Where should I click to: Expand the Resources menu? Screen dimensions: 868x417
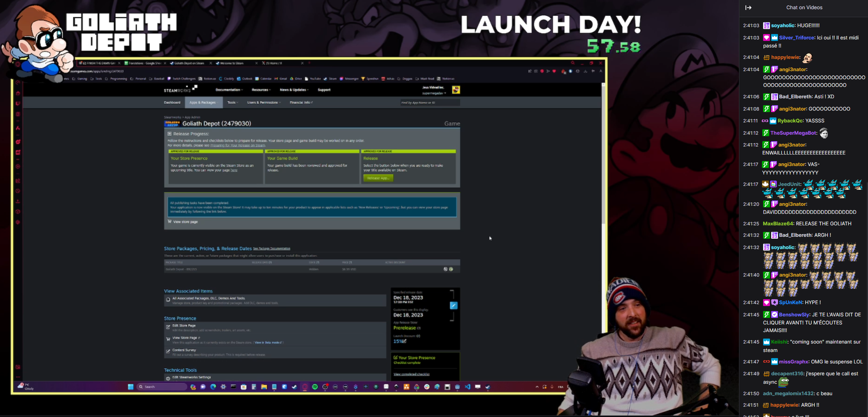(x=261, y=90)
